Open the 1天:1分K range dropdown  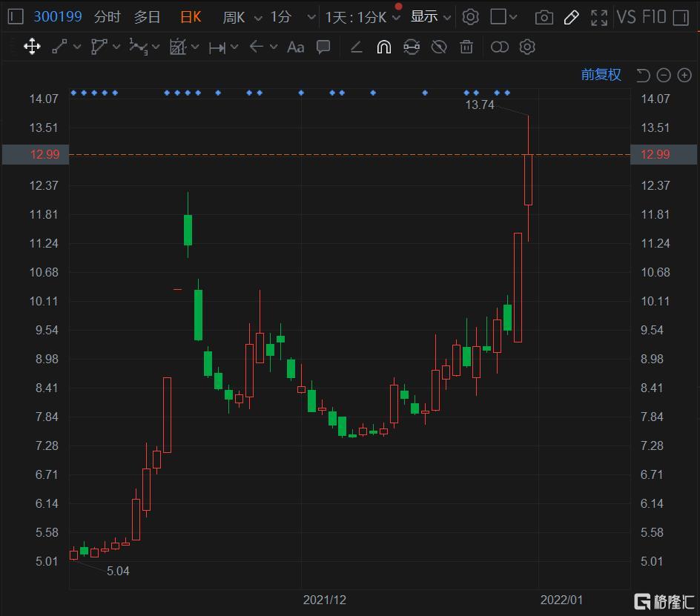pos(363,17)
